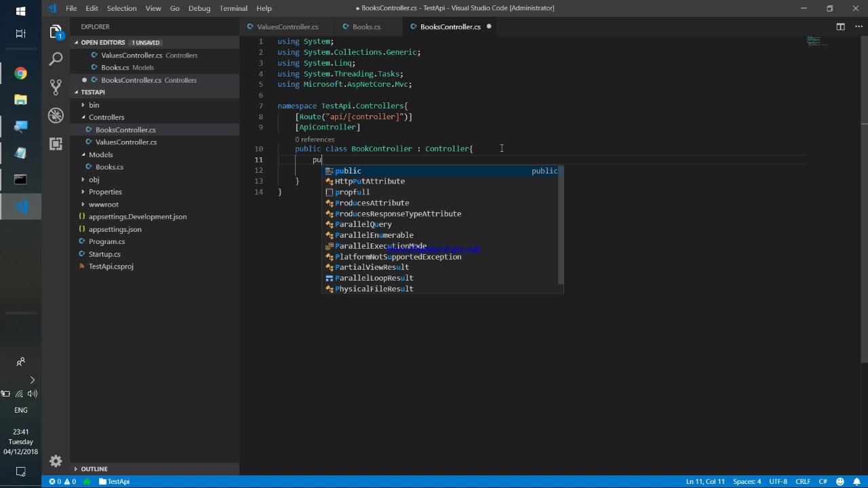868x488 pixels.
Task: Expand the OUTLINE section
Action: (x=94, y=469)
